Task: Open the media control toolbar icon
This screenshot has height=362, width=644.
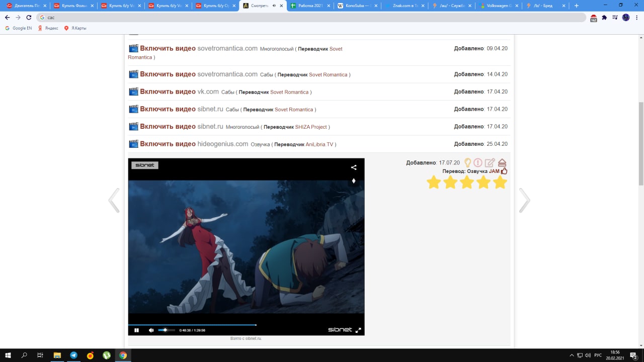Action: pyautogui.click(x=615, y=17)
